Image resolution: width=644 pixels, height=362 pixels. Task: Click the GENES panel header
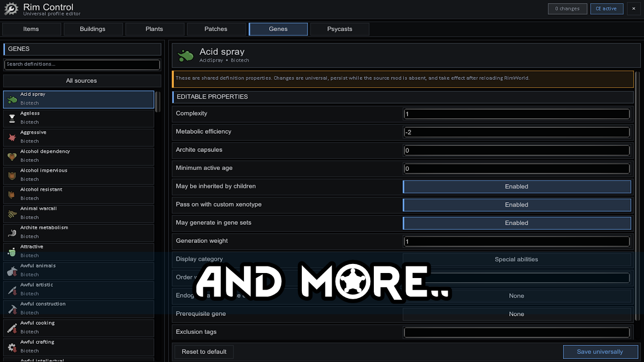pyautogui.click(x=82, y=49)
